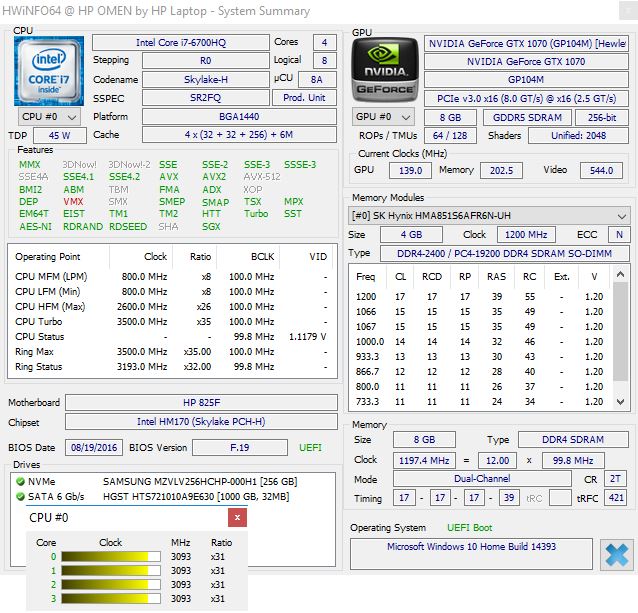The height and width of the screenshot is (613, 638).
Task: Click the BIOS date 08/19/2016 field
Action: (x=94, y=447)
